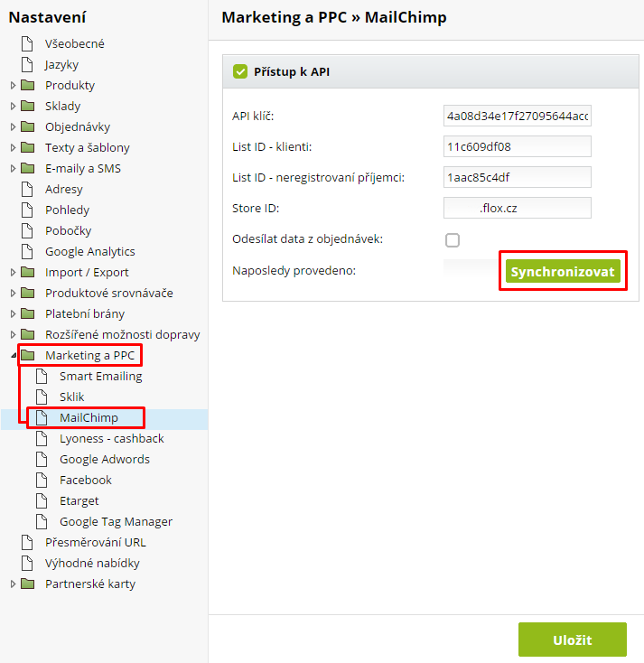Click the Partnerské karty folder icon
This screenshot has width=644, height=663.
click(28, 584)
